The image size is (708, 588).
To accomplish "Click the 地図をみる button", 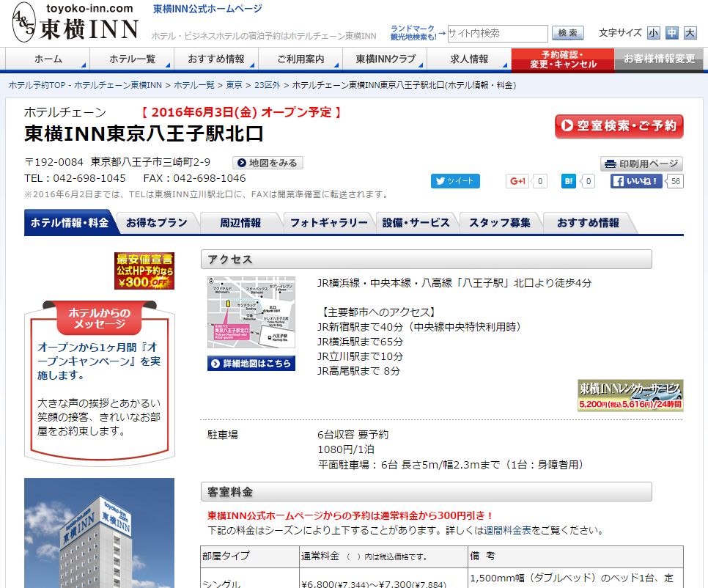I will pyautogui.click(x=268, y=163).
